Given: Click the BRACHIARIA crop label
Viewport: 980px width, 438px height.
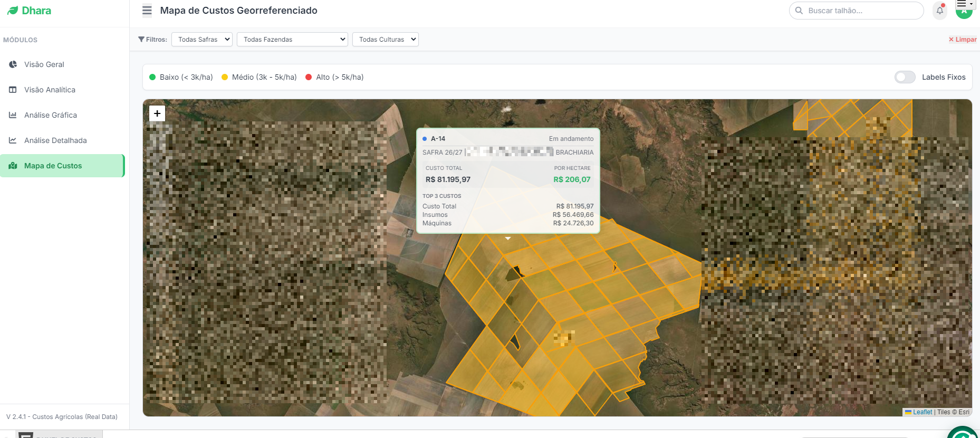Looking at the screenshot, I should (575, 153).
